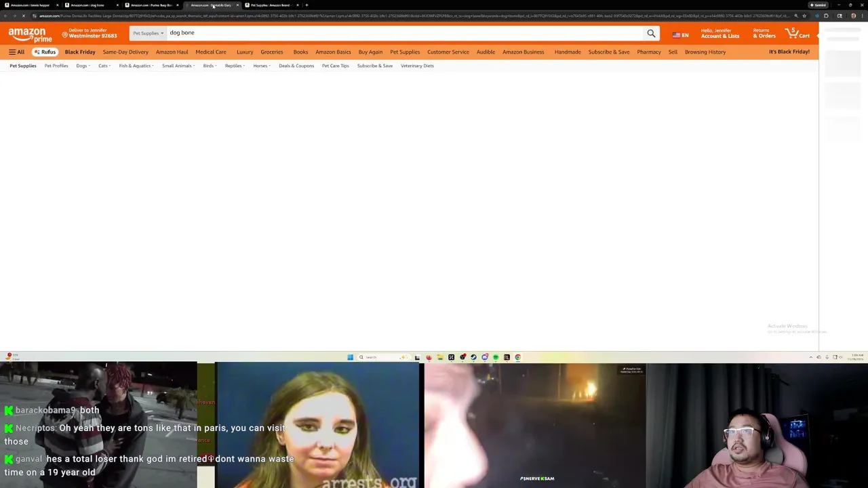Click the Amazon Prime logo

pyautogui.click(x=31, y=35)
